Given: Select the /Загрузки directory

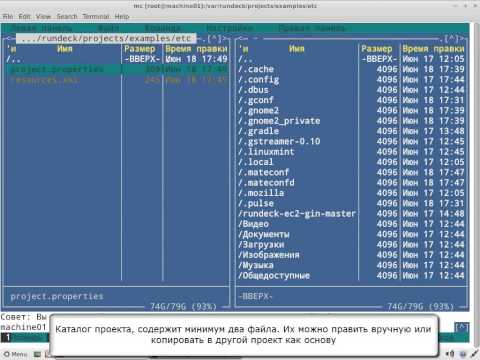Looking at the screenshot, I should [352, 245].
